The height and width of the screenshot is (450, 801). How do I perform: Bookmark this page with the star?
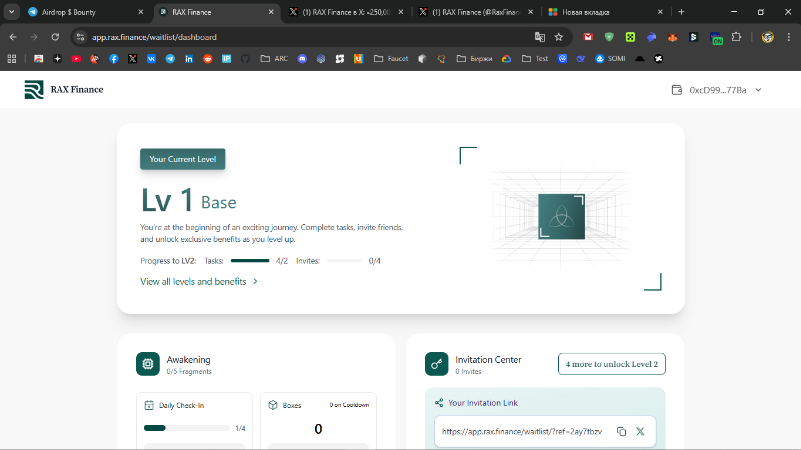coord(558,37)
